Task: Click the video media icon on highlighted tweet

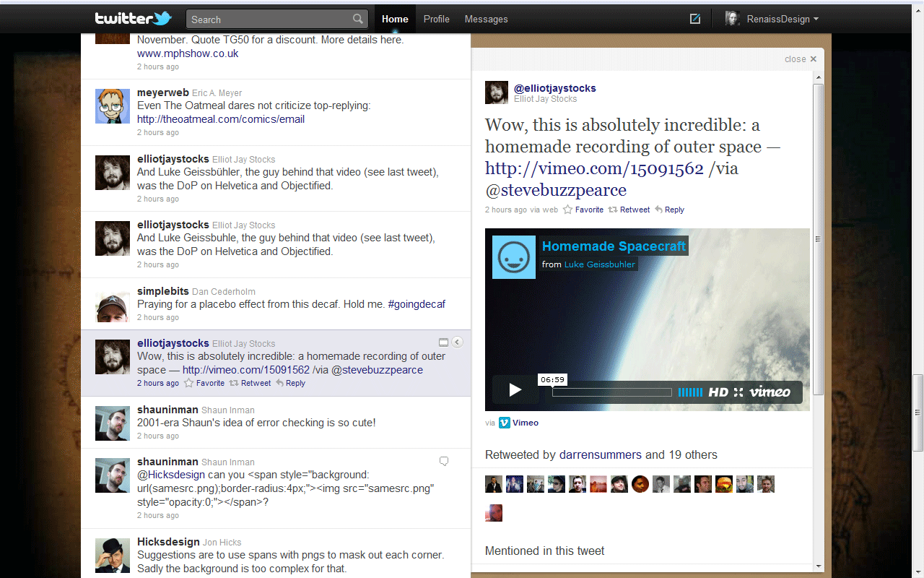Action: (443, 342)
